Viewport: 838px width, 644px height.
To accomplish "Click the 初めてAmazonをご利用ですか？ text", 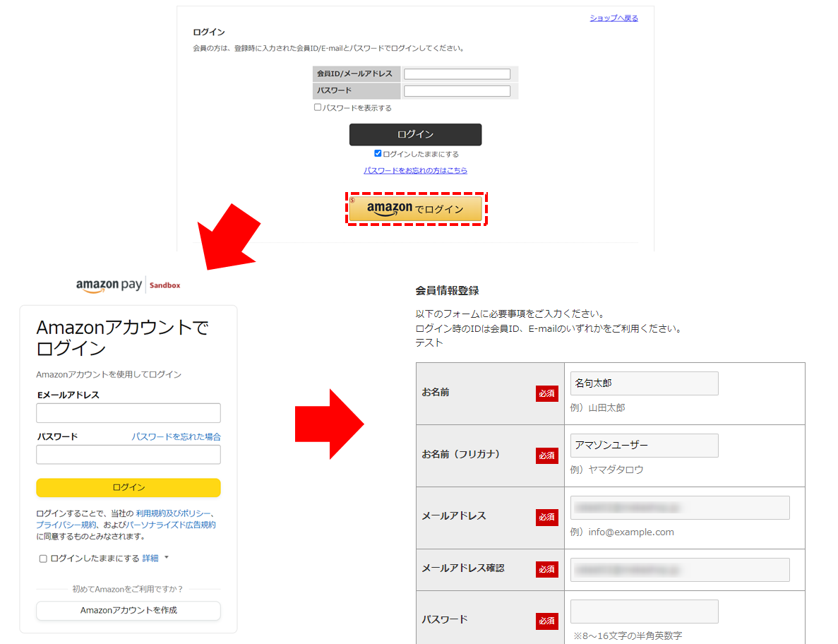I will [x=128, y=589].
